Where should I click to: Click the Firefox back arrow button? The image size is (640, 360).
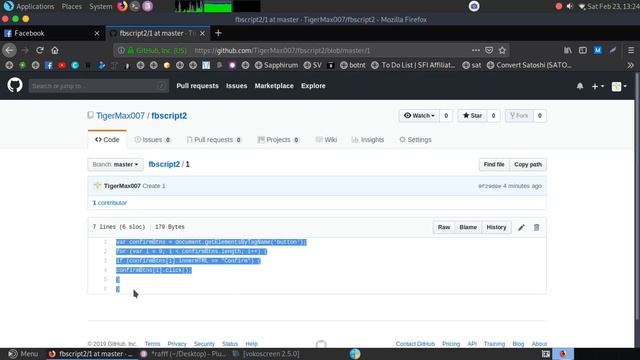(9, 50)
